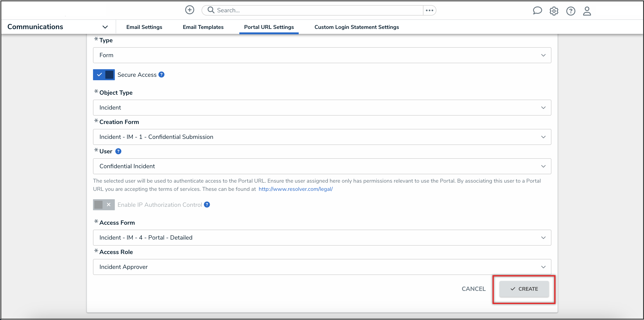Switch to the Email Templates tab
This screenshot has height=320, width=644.
[x=203, y=27]
